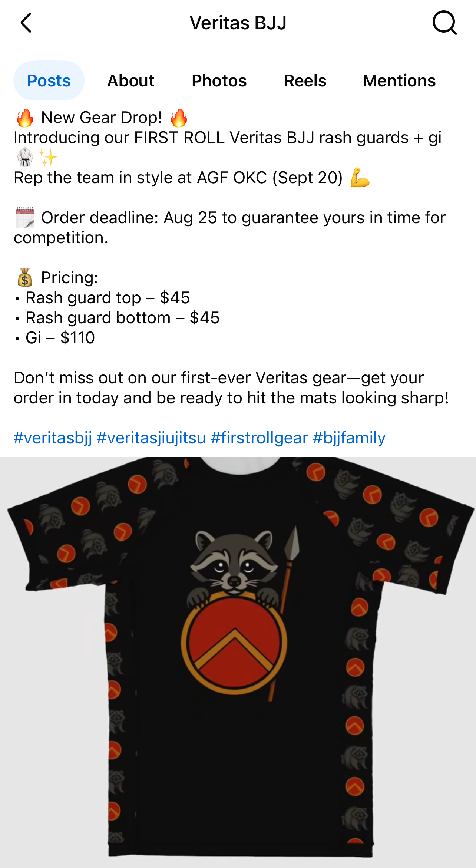
Task: Follow the #veritasjiujitsu hashtag link
Action: 151,438
